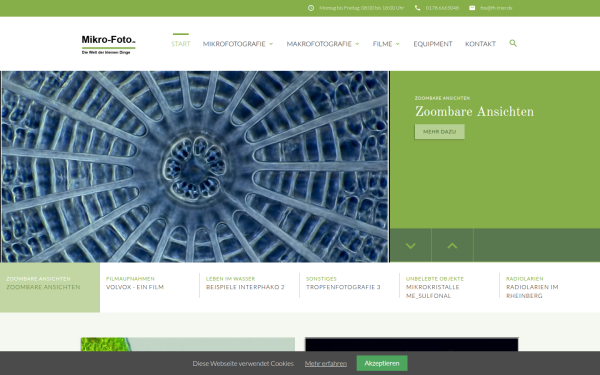Image resolution: width=600 pixels, height=375 pixels.
Task: Open the Start menu item
Action: [x=181, y=44]
